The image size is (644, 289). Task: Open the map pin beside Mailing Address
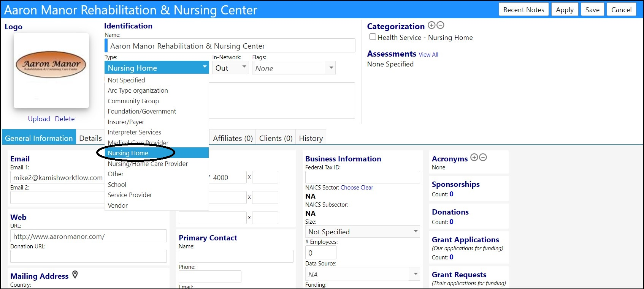click(75, 275)
